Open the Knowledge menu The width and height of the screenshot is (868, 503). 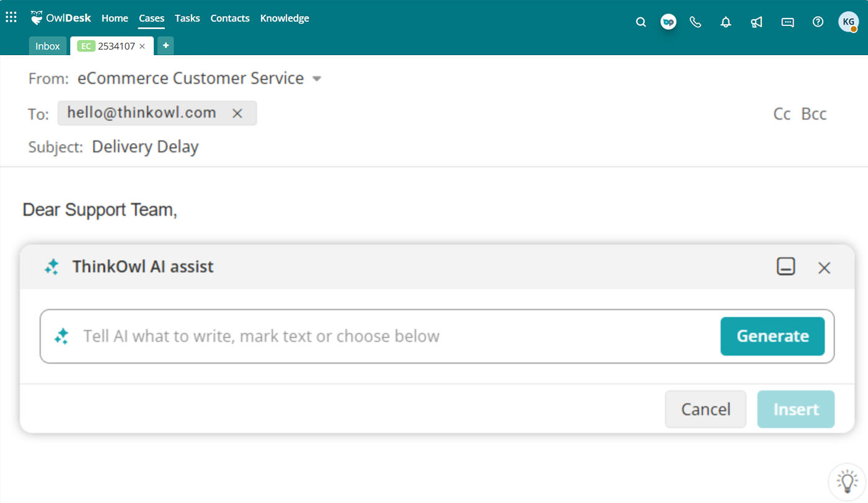(285, 19)
